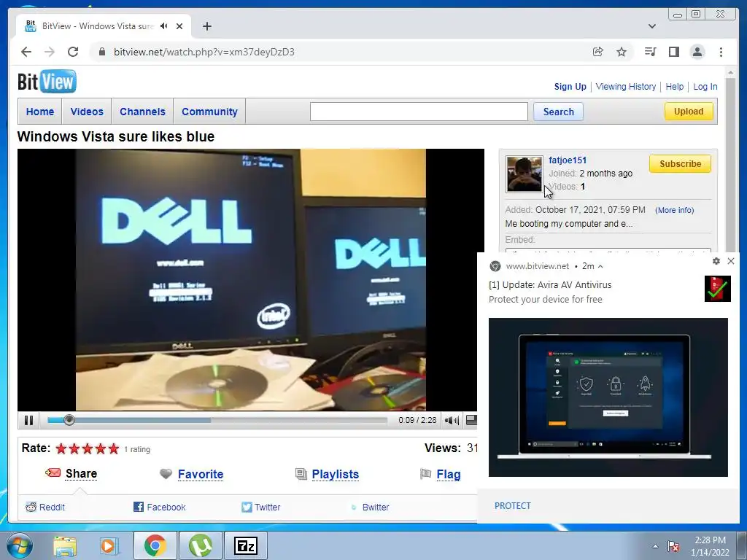This screenshot has width=747, height=560.
Task: Click the Sign Up link
Action: pos(570,87)
